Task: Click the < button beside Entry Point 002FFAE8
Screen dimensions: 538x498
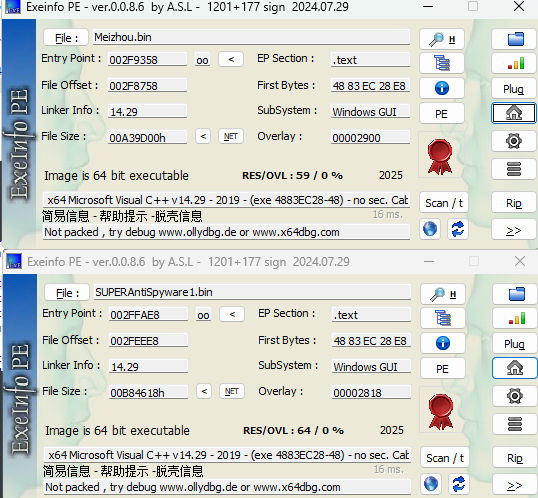Action: [232, 314]
